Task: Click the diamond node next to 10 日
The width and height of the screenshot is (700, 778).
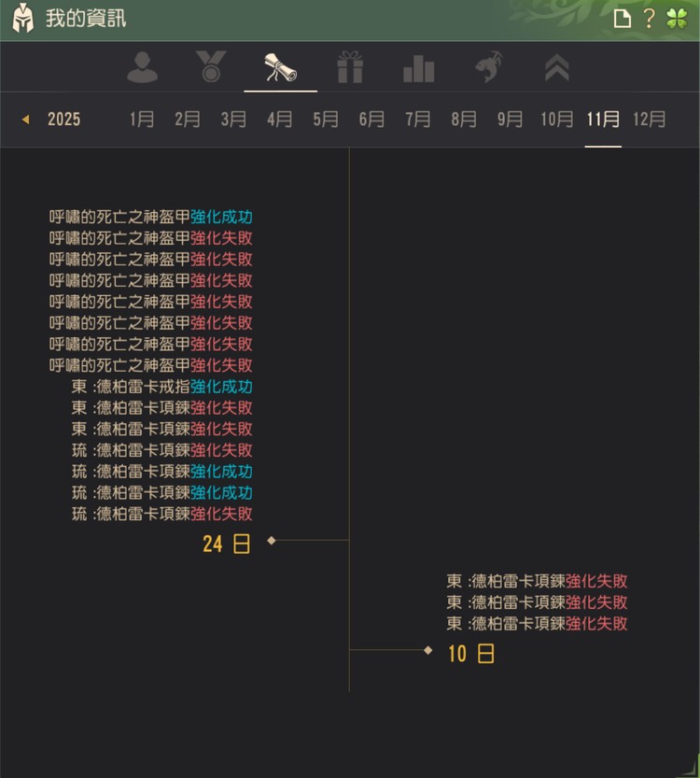Action: pos(427,650)
